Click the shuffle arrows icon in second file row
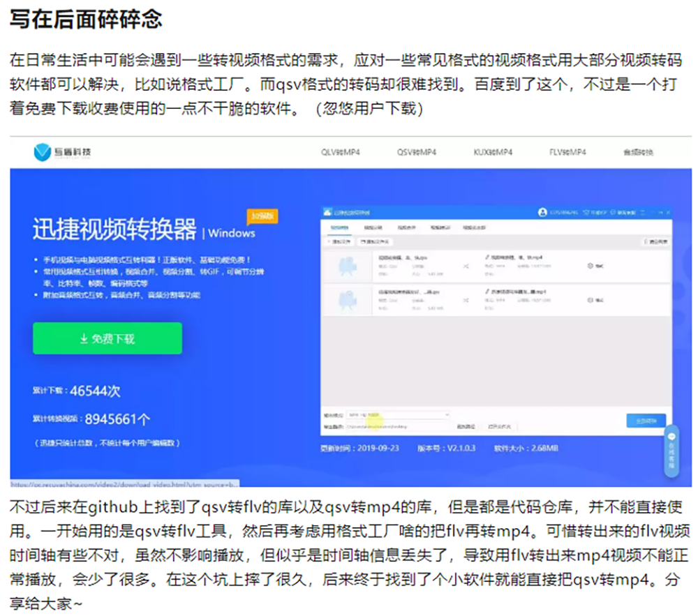 pyautogui.click(x=466, y=300)
